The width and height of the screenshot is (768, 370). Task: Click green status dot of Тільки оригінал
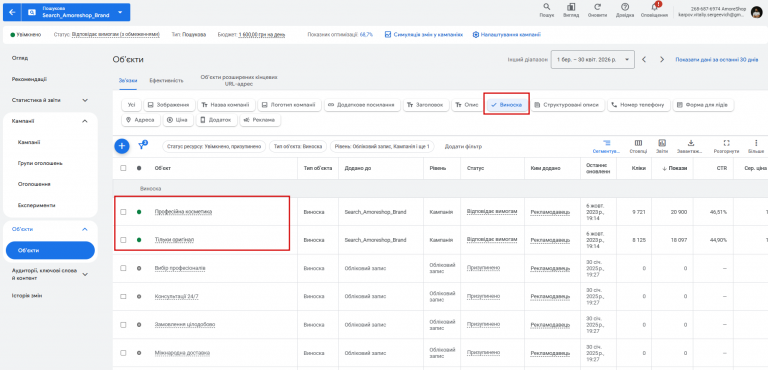pos(139,240)
